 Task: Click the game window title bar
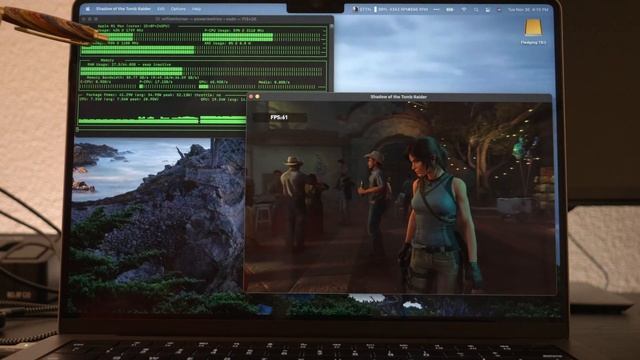tap(399, 97)
